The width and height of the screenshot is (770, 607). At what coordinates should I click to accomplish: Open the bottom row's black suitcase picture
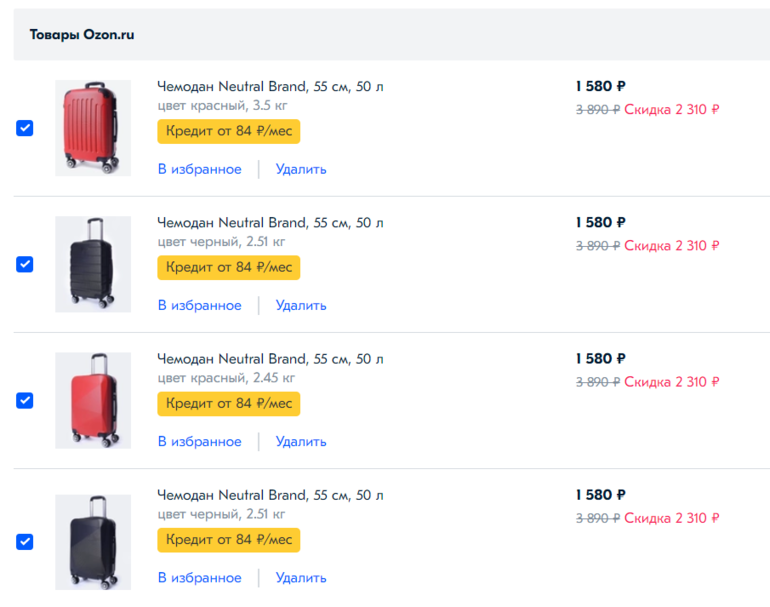coord(92,541)
